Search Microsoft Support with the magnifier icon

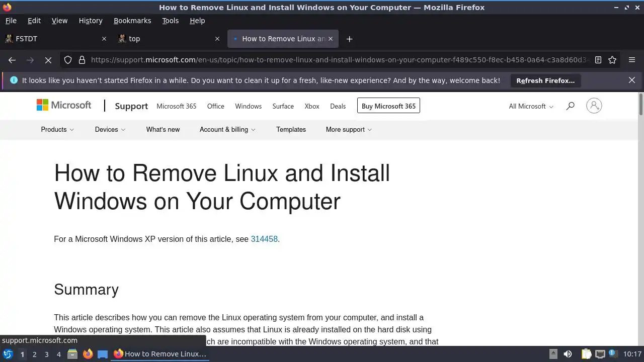(570, 106)
